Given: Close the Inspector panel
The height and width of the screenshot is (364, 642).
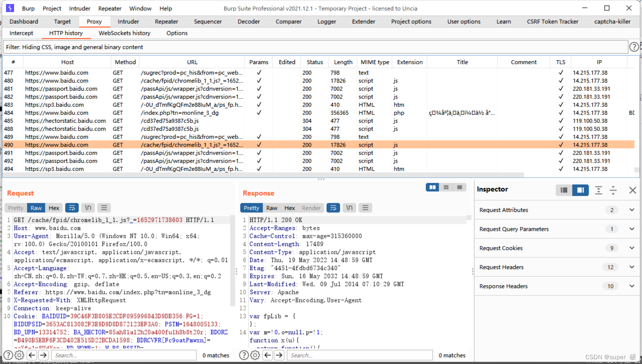Looking at the screenshot, I should tap(633, 190).
